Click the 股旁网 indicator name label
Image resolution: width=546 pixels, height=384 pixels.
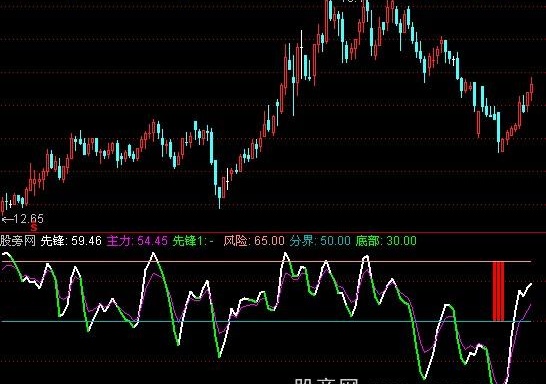[x=18, y=241]
